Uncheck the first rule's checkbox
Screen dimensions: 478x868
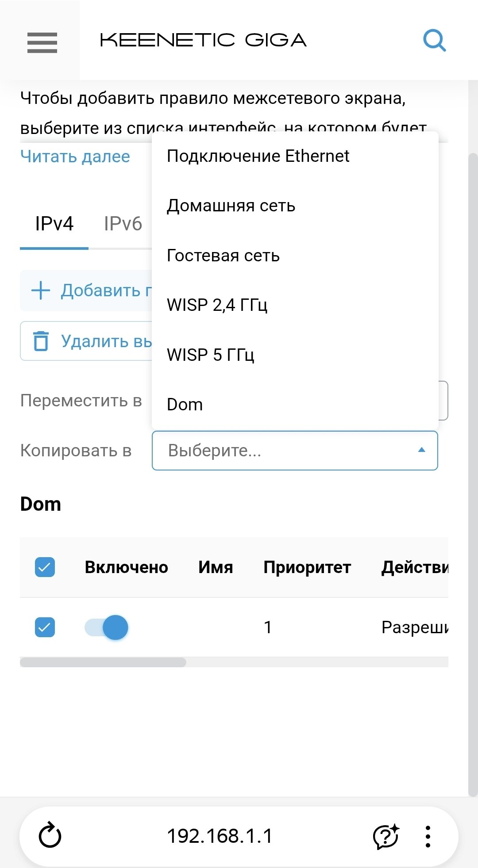45,627
